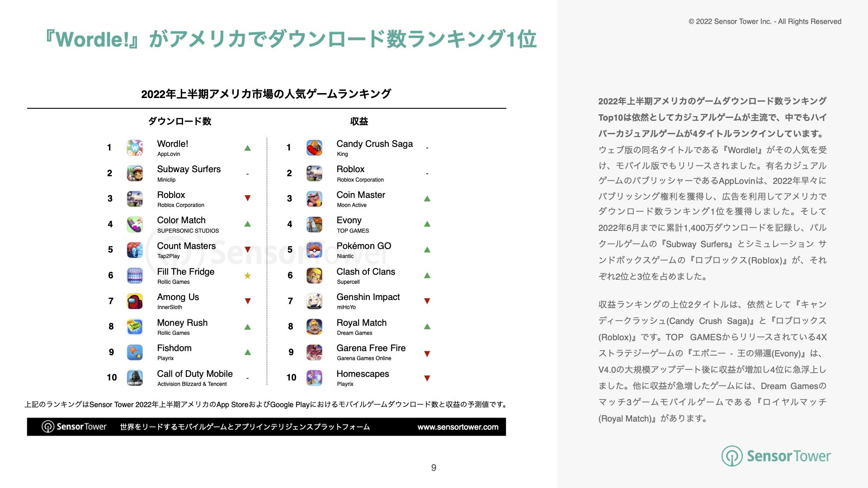Click the Sensor Tower logo at bottom right
Screen dimensions: 868x488
(776, 456)
